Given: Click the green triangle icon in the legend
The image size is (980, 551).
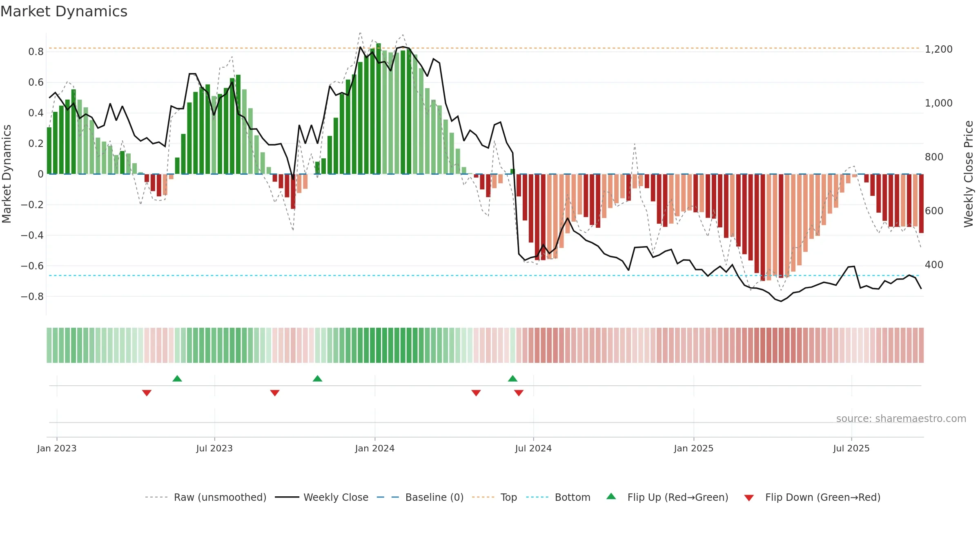Looking at the screenshot, I should click(611, 496).
